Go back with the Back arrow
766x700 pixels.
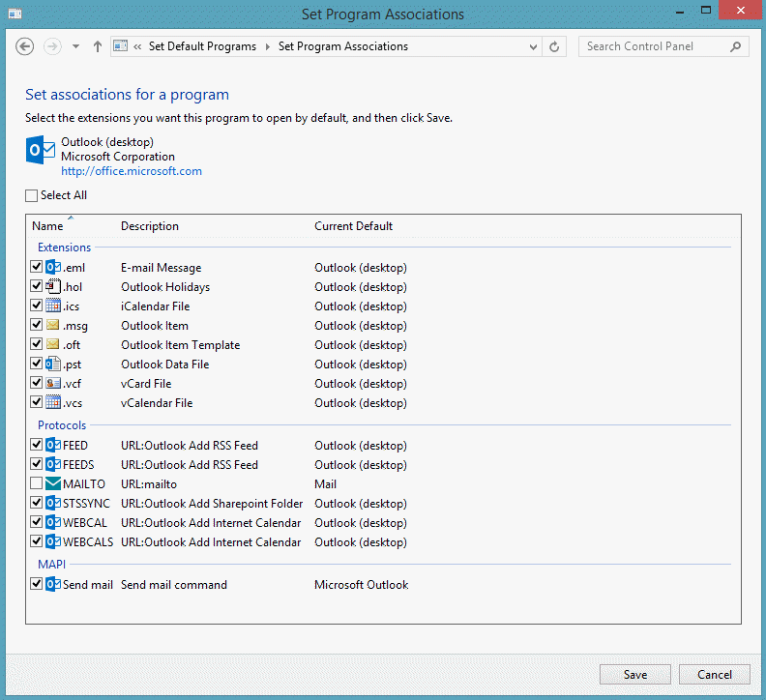pos(24,46)
